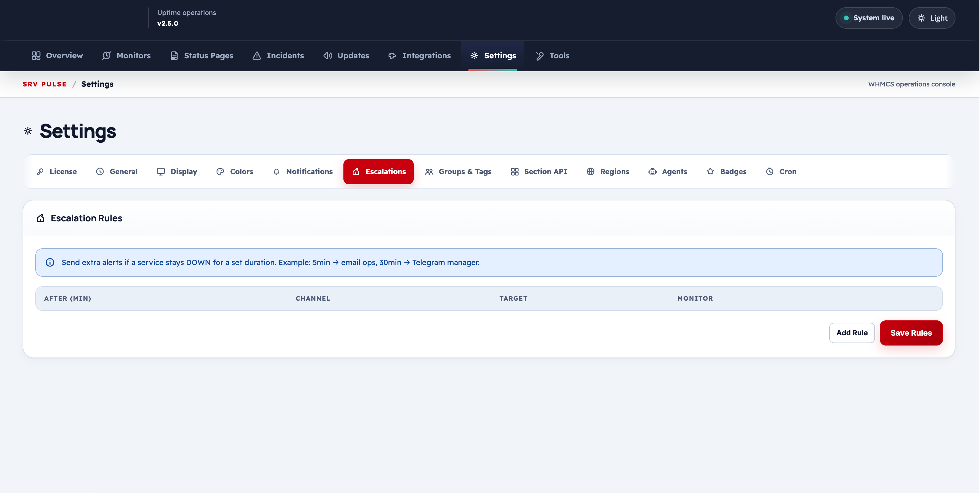Open the Agents settings tab
This screenshot has width=980, height=493.
(668, 171)
